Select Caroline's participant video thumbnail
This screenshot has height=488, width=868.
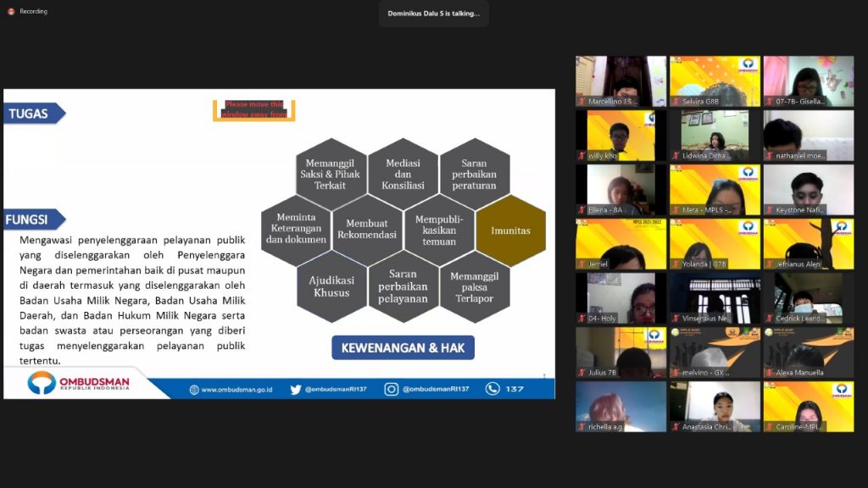(x=808, y=407)
